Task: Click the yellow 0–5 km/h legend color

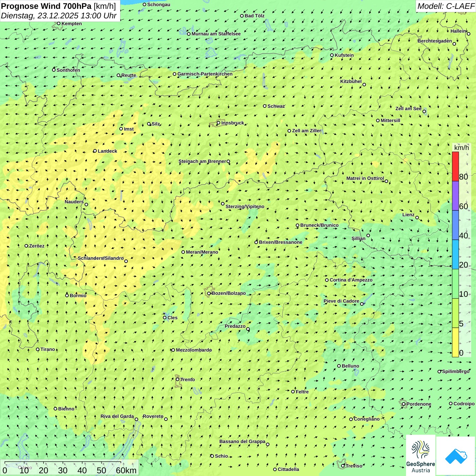Action: click(455, 342)
